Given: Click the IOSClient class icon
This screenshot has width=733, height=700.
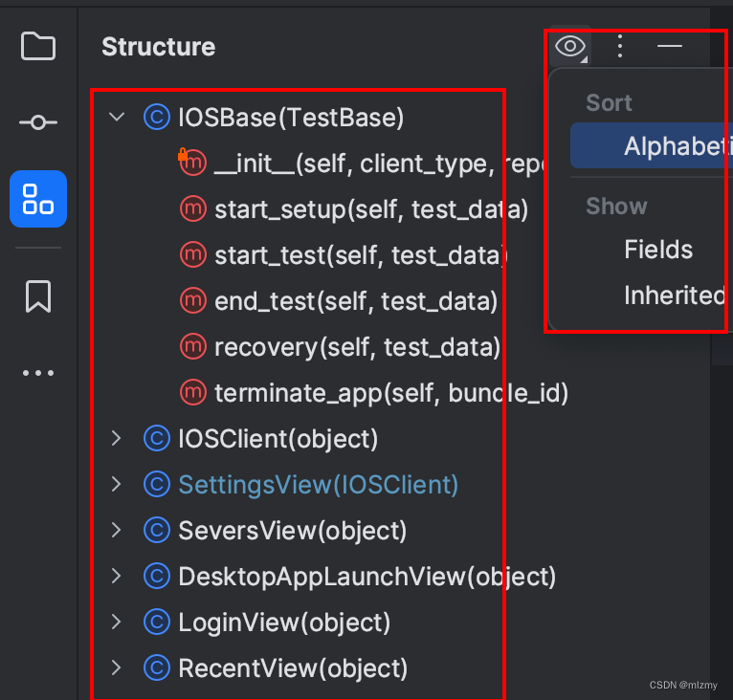Looking at the screenshot, I should tap(157, 438).
